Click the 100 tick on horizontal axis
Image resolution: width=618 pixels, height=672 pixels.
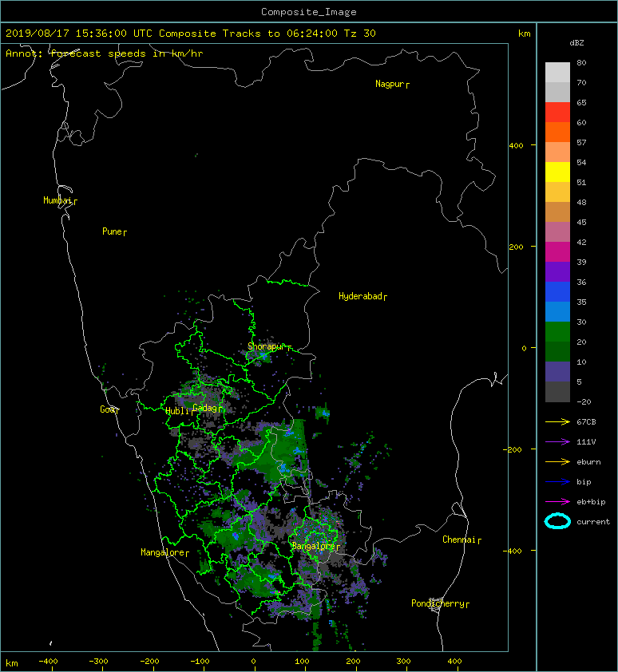pos(303,662)
